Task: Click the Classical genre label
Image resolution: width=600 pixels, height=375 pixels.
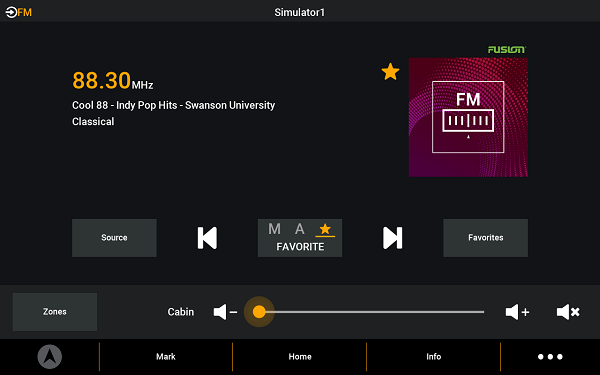Action: pos(93,122)
